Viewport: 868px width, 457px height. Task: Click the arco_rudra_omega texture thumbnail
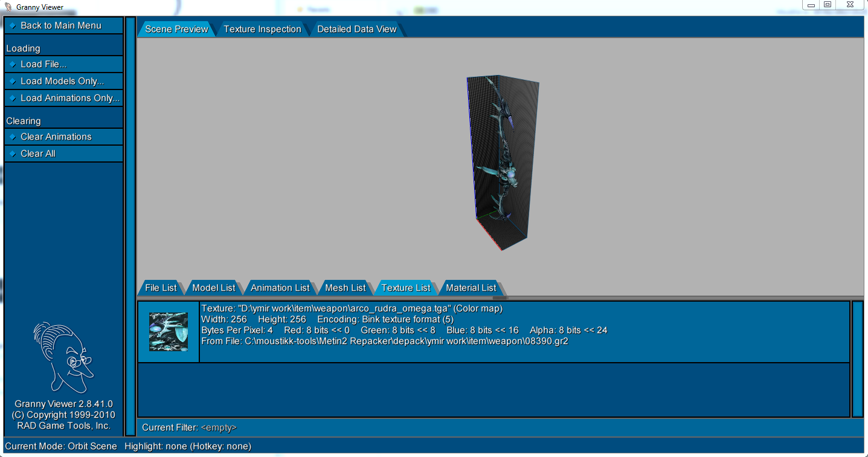(x=169, y=332)
